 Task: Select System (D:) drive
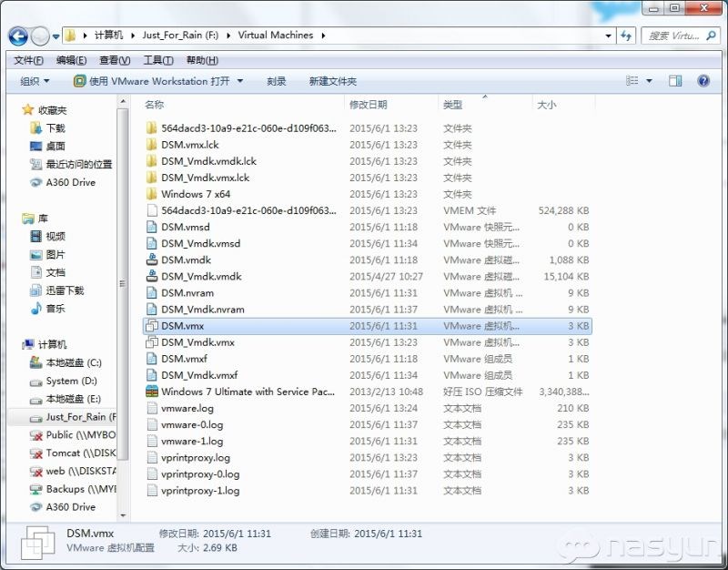pyautogui.click(x=72, y=381)
